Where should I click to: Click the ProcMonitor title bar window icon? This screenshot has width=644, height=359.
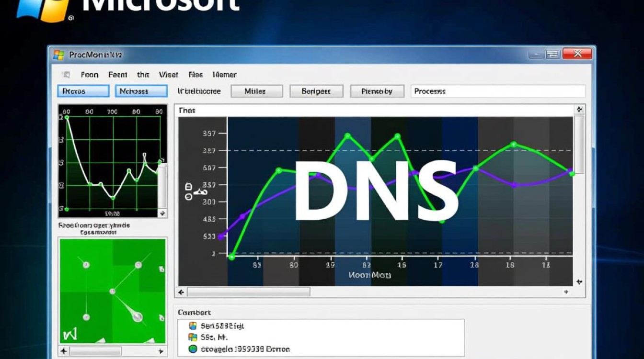click(x=59, y=55)
